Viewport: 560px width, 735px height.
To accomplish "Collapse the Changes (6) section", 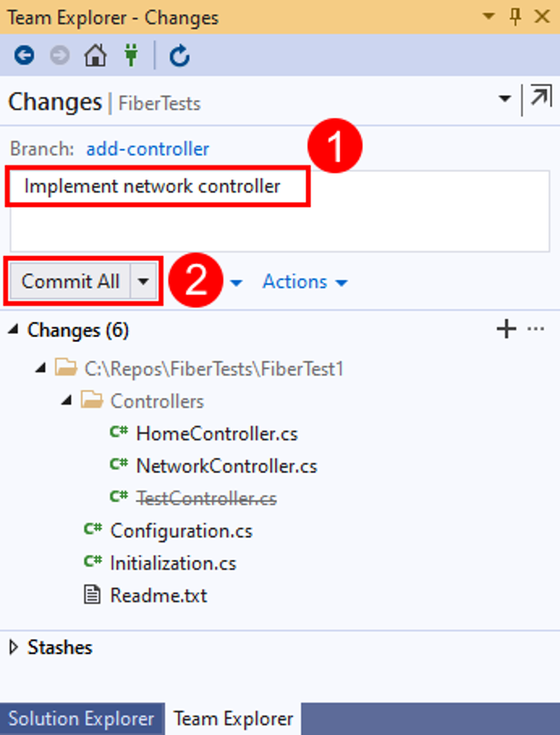I will 15,330.
